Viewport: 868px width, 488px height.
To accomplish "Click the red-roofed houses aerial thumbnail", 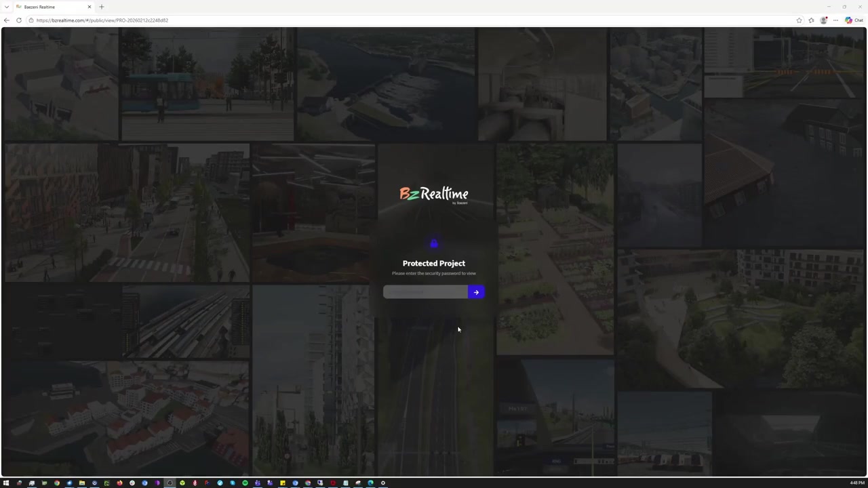I will 127,418.
